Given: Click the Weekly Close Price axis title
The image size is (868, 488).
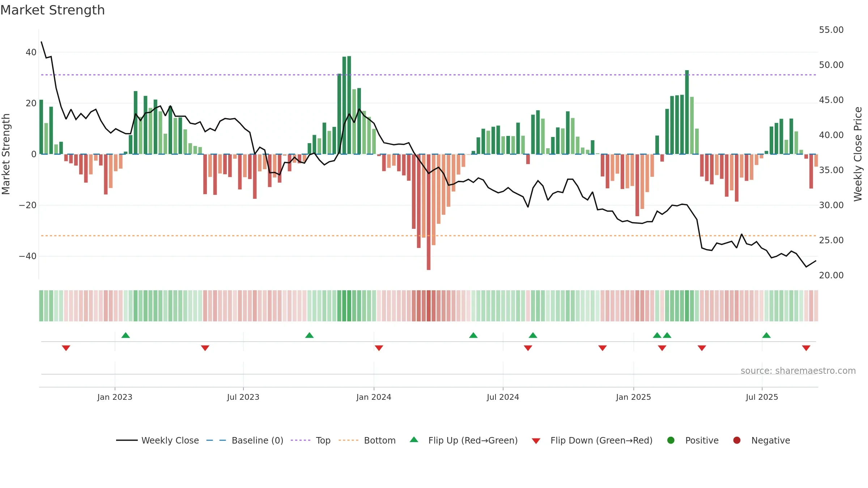Looking at the screenshot, I should pos(858,154).
